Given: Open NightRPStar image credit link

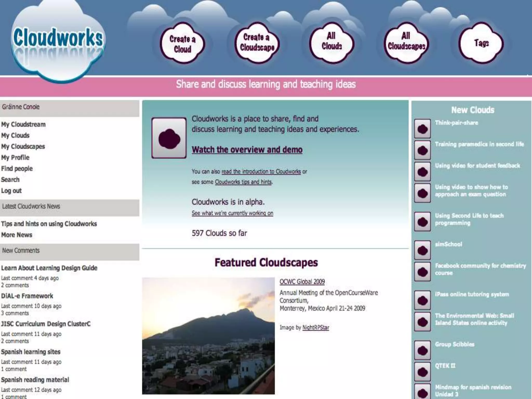Looking at the screenshot, I should 316,327.
